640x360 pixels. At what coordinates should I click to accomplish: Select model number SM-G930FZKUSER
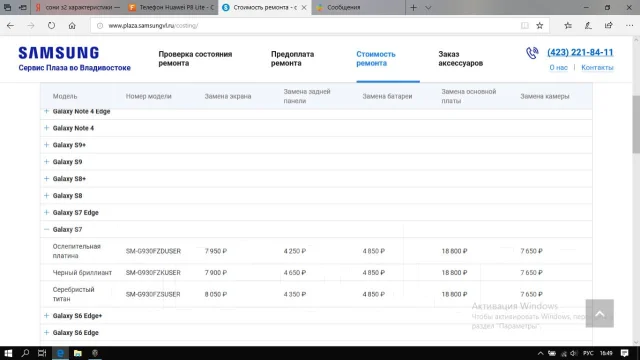[153, 273]
